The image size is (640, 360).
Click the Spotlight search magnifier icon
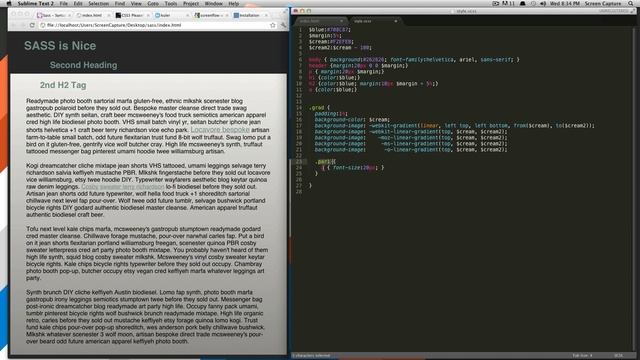(x=631, y=3)
